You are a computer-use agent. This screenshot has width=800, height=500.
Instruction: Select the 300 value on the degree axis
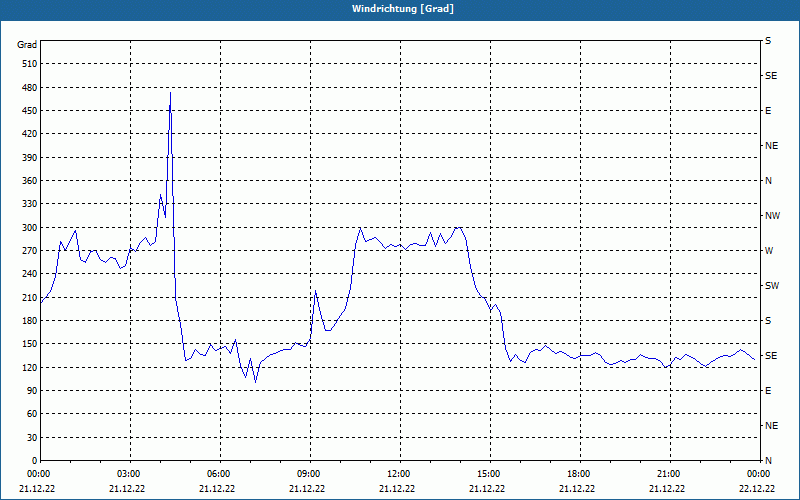click(x=30, y=227)
